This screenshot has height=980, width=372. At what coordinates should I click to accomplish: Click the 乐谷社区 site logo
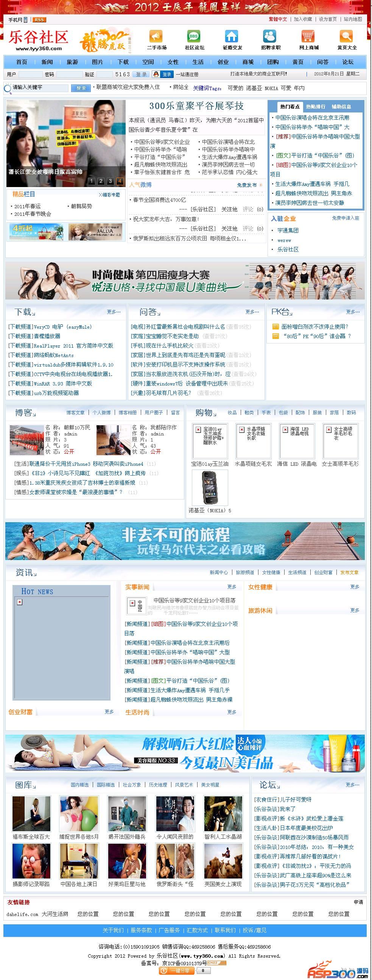click(39, 40)
